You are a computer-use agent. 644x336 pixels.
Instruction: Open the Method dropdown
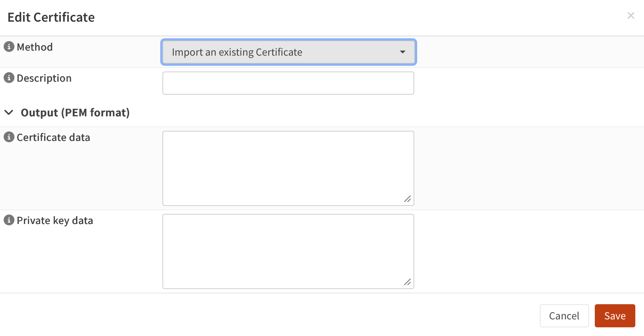(x=288, y=52)
